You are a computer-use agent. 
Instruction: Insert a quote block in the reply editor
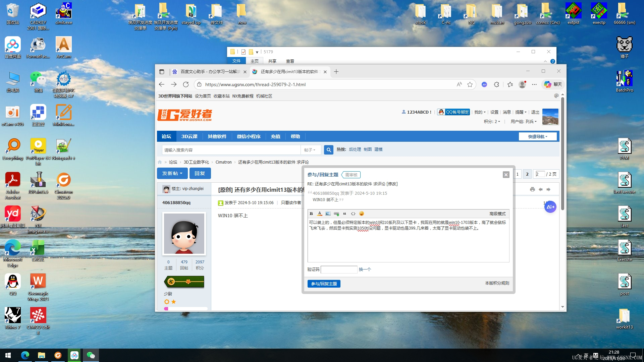[x=344, y=214]
